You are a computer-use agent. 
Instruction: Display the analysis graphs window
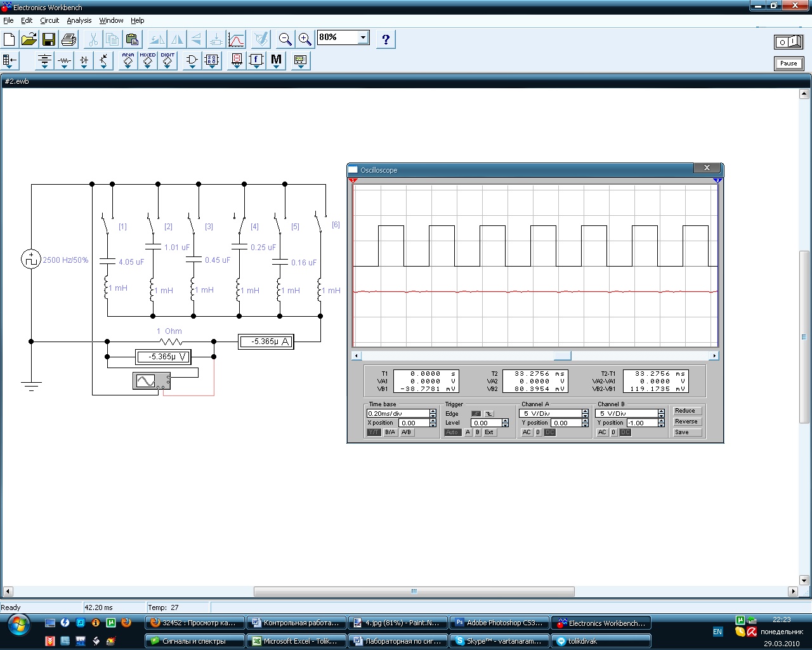pyautogui.click(x=236, y=39)
